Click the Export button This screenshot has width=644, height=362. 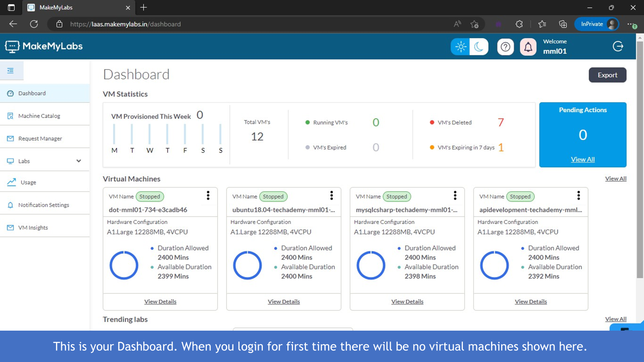(607, 75)
